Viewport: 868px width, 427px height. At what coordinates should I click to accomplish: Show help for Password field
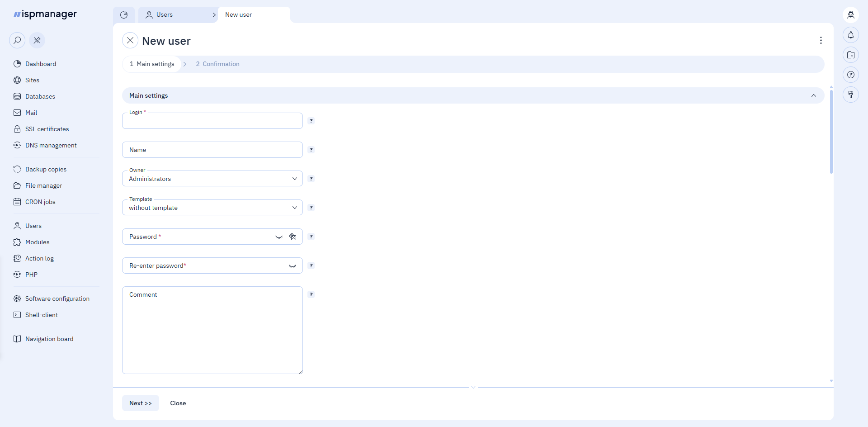pos(311,237)
